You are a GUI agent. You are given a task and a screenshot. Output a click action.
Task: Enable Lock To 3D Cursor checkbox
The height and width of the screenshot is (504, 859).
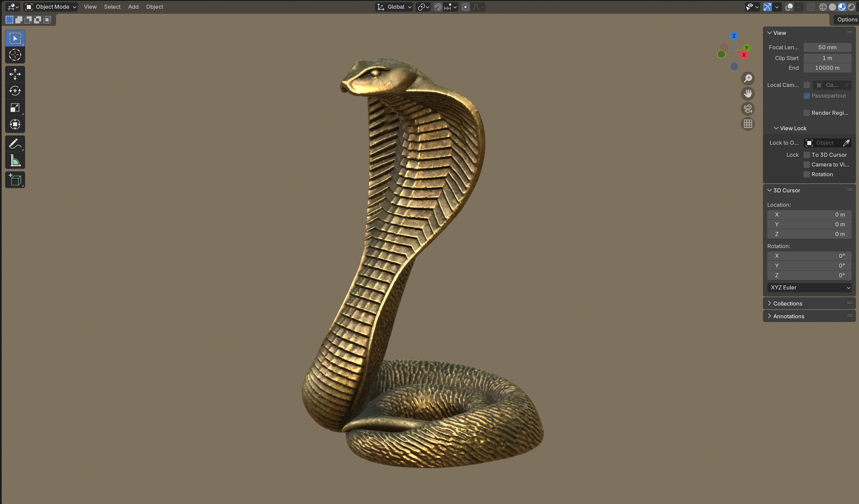coord(807,155)
